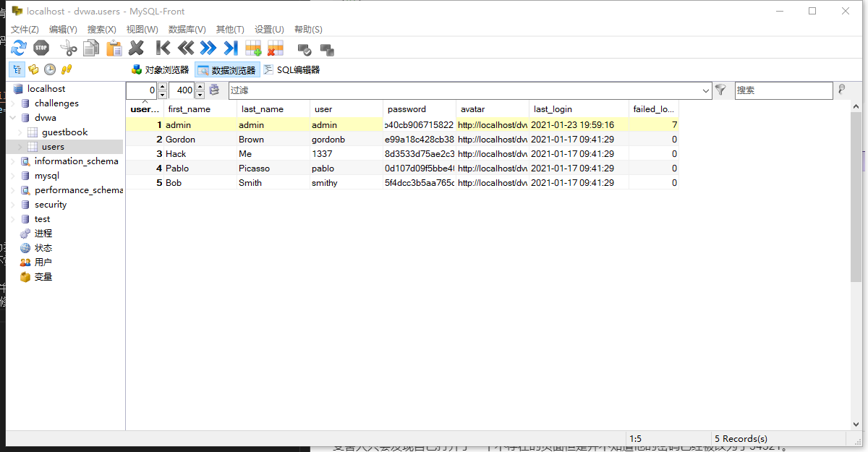Select guestbook table in tree
This screenshot has width=868, height=452.
click(65, 132)
